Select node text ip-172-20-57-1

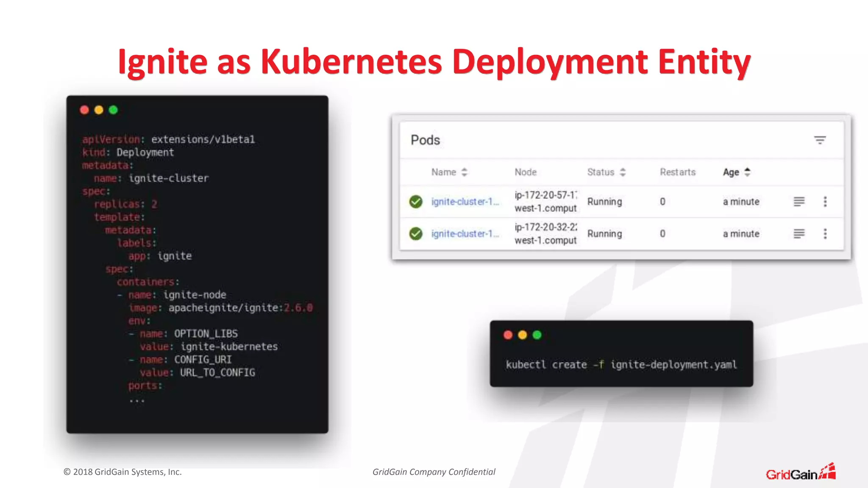pyautogui.click(x=546, y=195)
